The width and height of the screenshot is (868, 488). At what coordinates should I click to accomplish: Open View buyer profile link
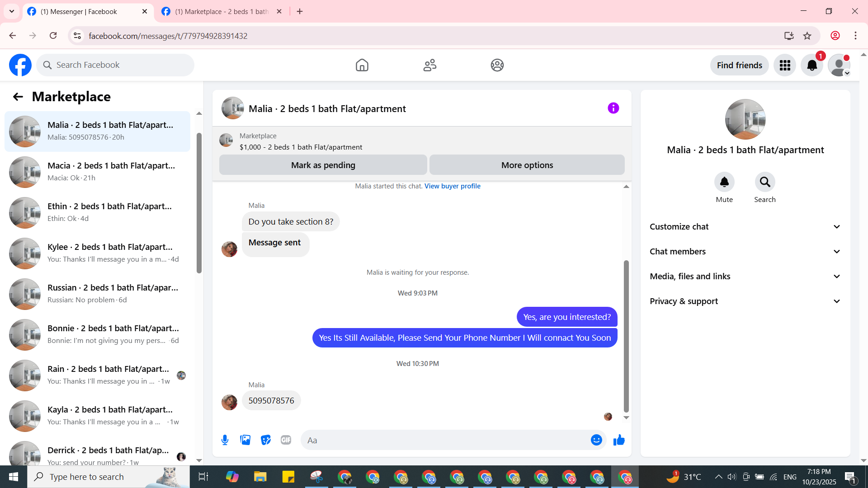pos(452,186)
